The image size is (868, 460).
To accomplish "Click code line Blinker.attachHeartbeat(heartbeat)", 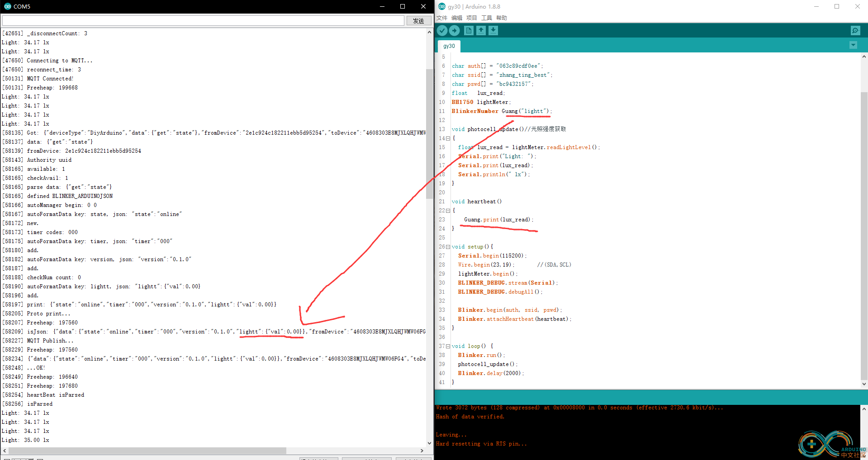I will click(x=515, y=319).
